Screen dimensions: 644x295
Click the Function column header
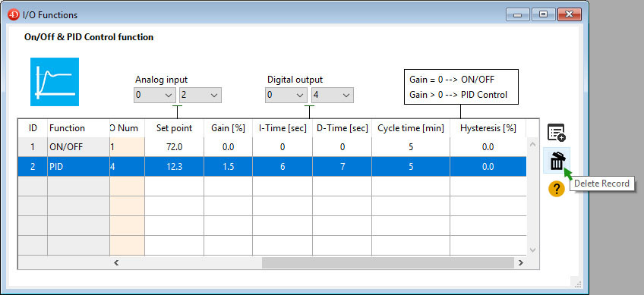click(x=79, y=128)
